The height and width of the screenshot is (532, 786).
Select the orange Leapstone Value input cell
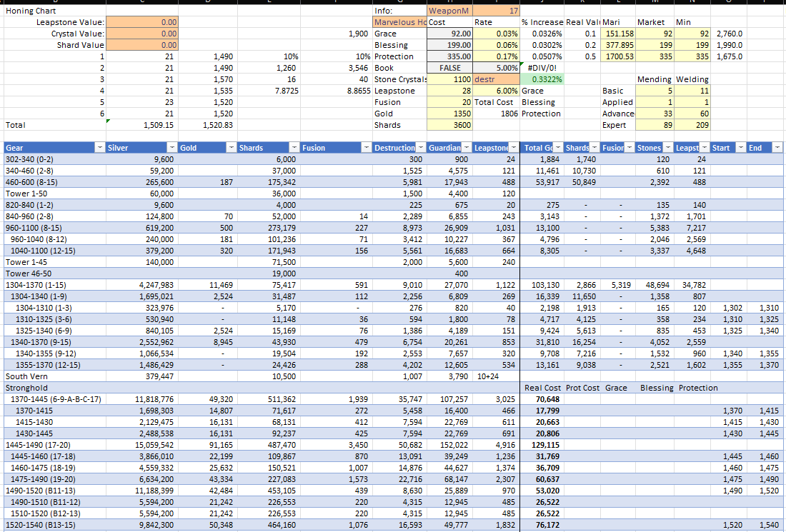tap(143, 22)
